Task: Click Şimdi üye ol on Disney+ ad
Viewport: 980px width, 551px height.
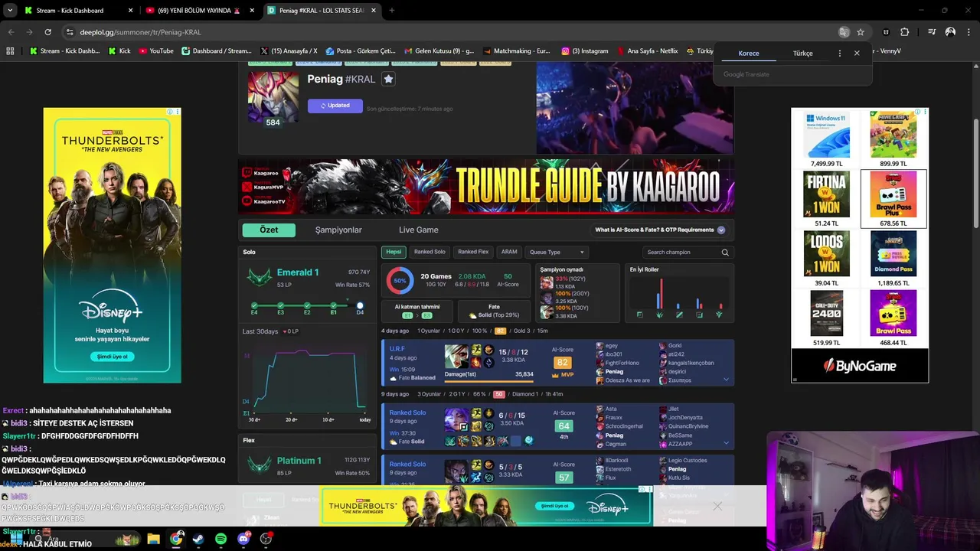Action: (x=112, y=357)
